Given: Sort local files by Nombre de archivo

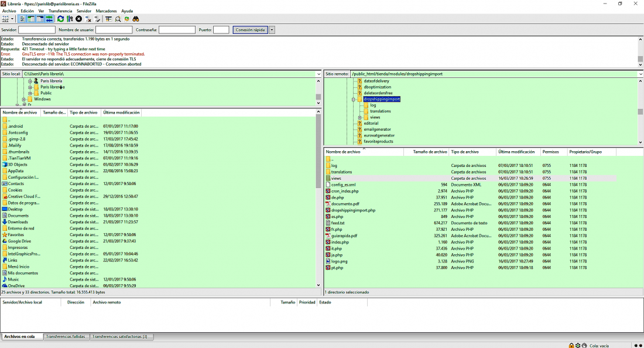Looking at the screenshot, I should [x=20, y=112].
